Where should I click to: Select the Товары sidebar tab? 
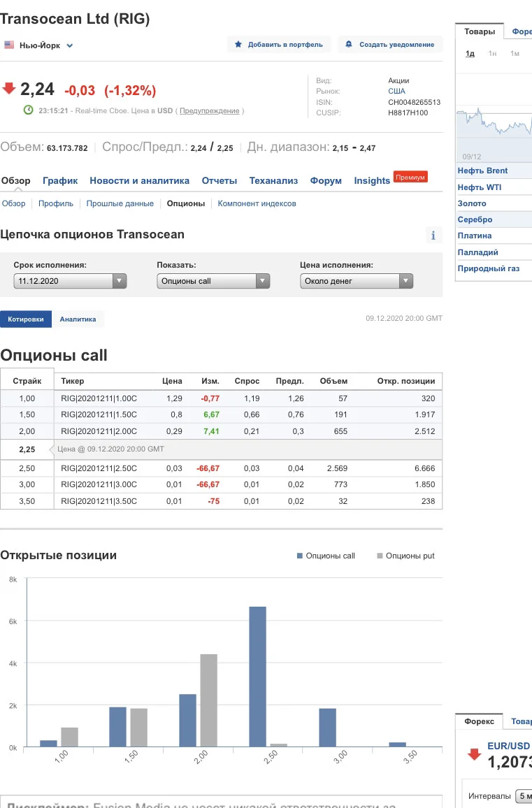480,31
